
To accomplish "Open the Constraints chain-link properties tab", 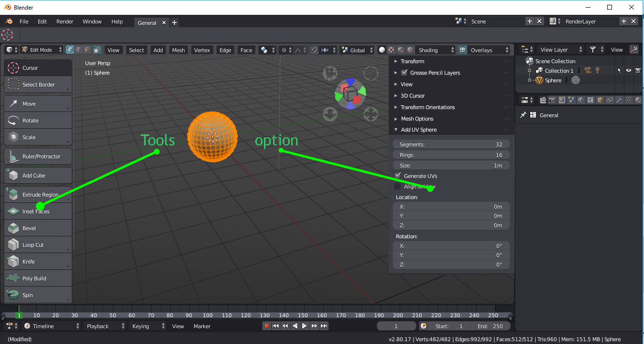I will coord(610,100).
